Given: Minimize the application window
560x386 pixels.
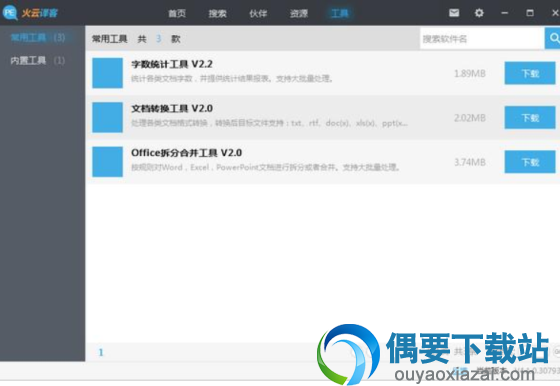Looking at the screenshot, I should point(504,13).
